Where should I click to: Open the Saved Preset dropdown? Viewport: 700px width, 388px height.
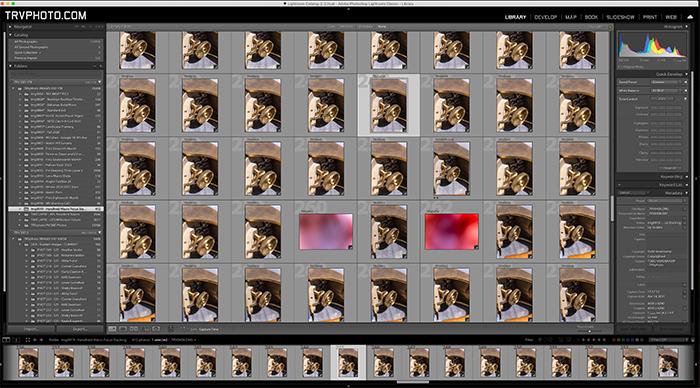point(666,82)
